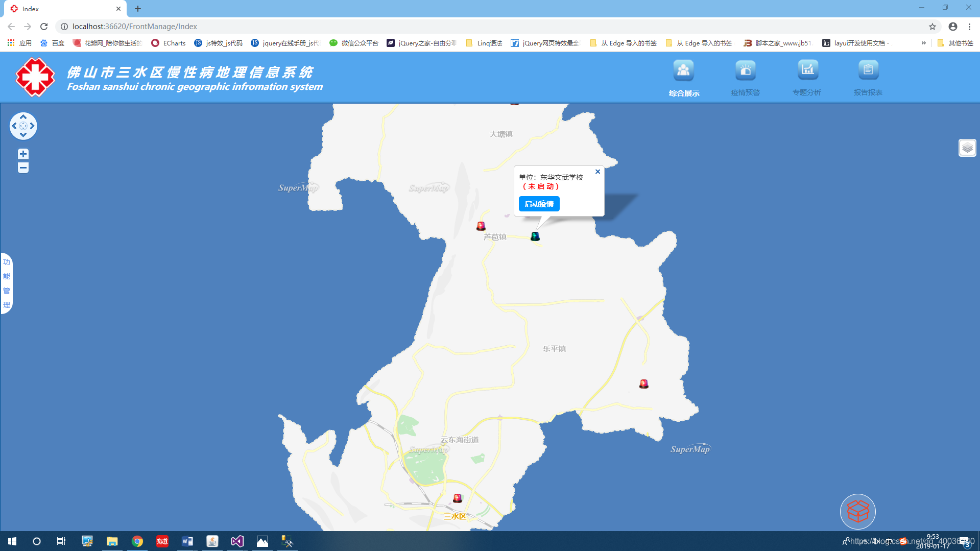Open the 综合展示 navigation icon
This screenshot has height=551, width=980.
[683, 70]
